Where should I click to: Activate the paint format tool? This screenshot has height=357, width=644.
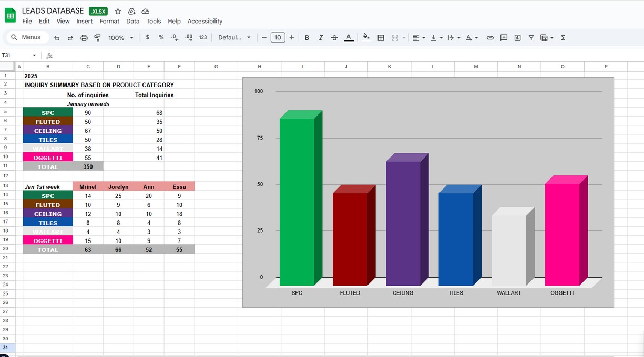(x=97, y=38)
